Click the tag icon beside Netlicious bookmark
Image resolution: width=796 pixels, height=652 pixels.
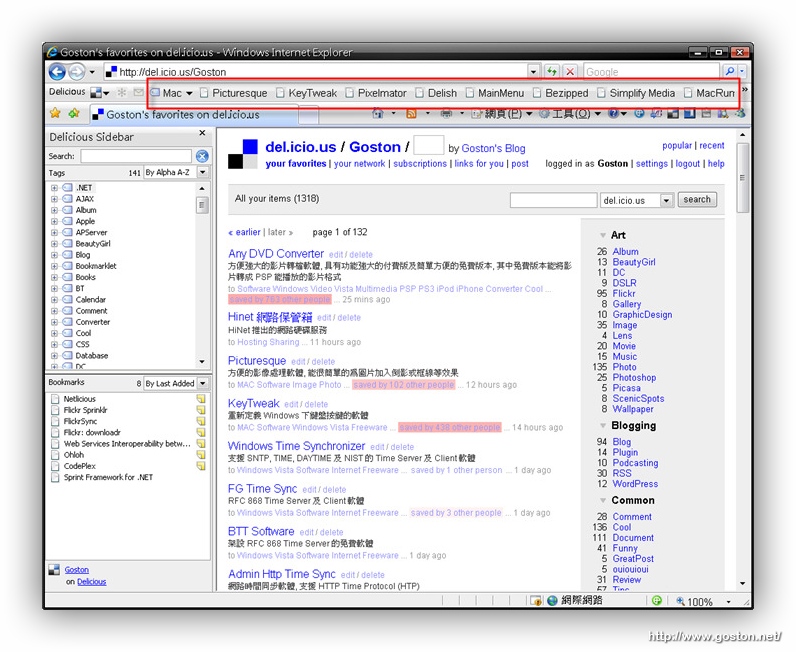click(x=201, y=399)
